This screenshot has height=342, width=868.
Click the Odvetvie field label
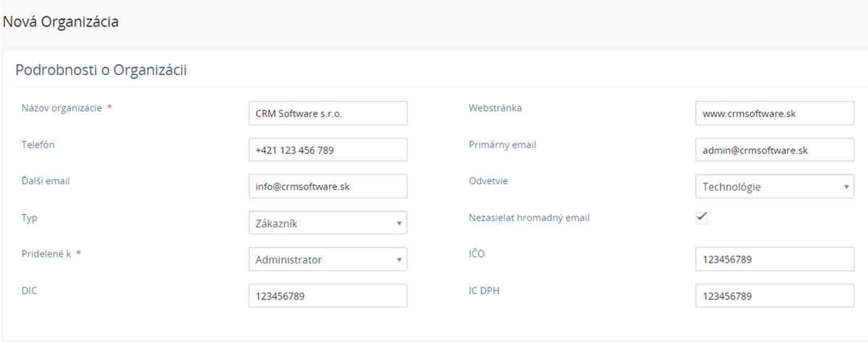pos(488,181)
